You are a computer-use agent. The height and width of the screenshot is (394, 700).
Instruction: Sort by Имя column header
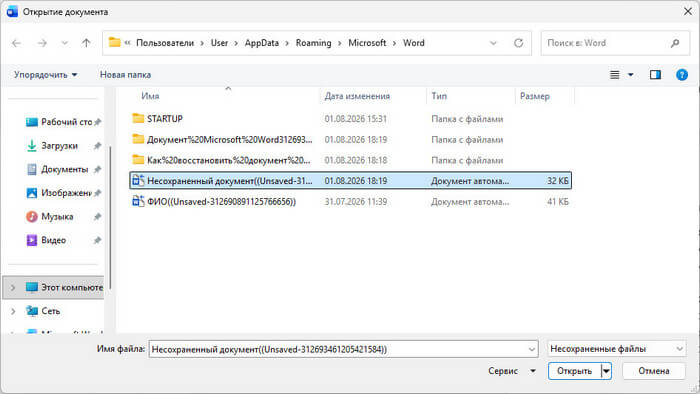tap(150, 96)
